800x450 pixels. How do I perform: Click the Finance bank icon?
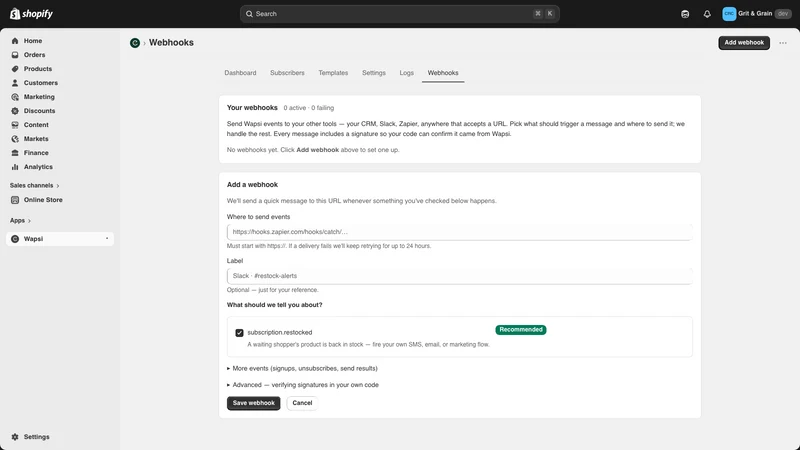15,153
